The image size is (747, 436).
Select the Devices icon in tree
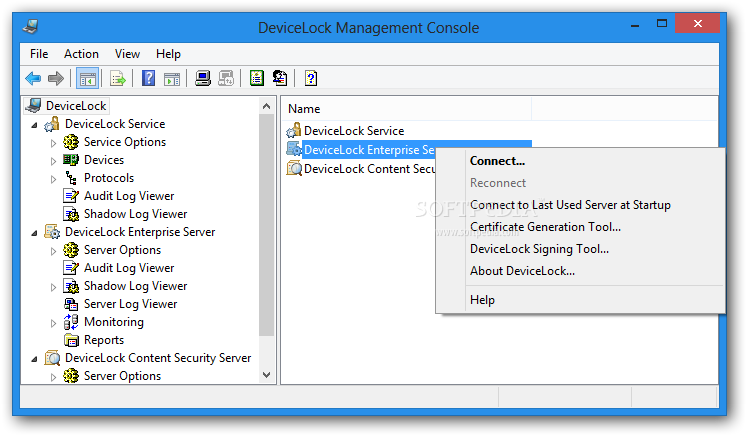pyautogui.click(x=71, y=160)
